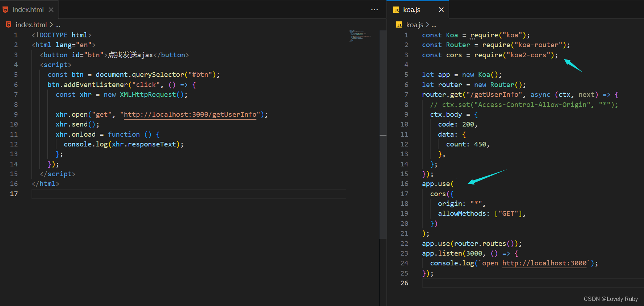
Task: Click the 点我发送ajax button text
Action: 130,55
